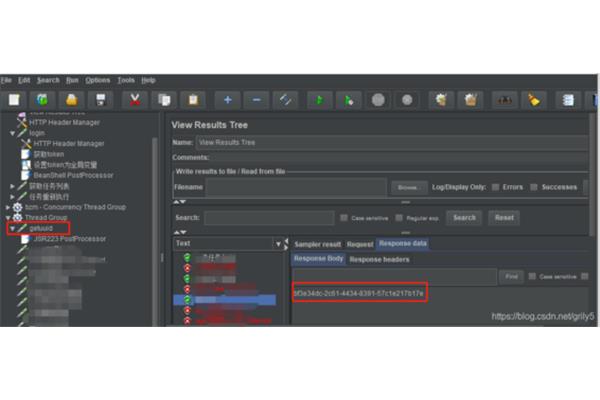This screenshot has height=400, width=600.
Task: Select the Response headers sub-tab
Action: (x=379, y=260)
